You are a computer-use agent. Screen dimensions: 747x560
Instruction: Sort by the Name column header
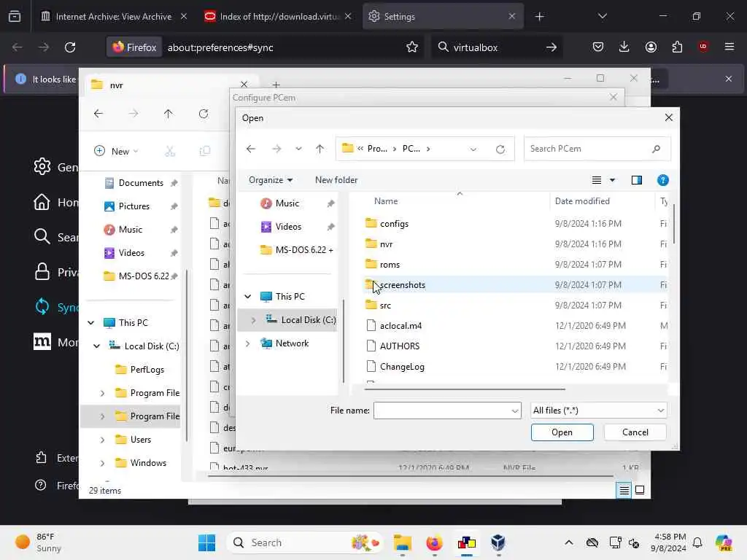[385, 201]
